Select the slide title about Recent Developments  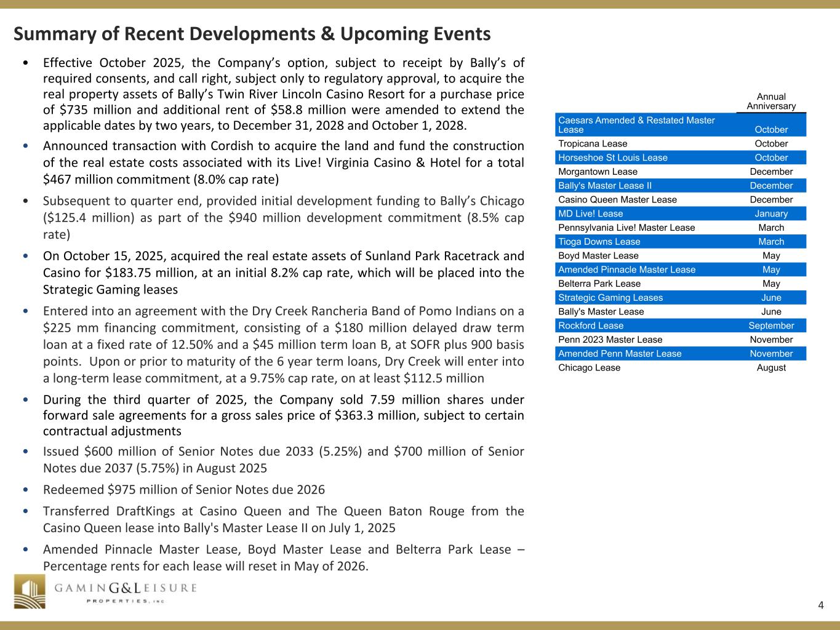252,34
